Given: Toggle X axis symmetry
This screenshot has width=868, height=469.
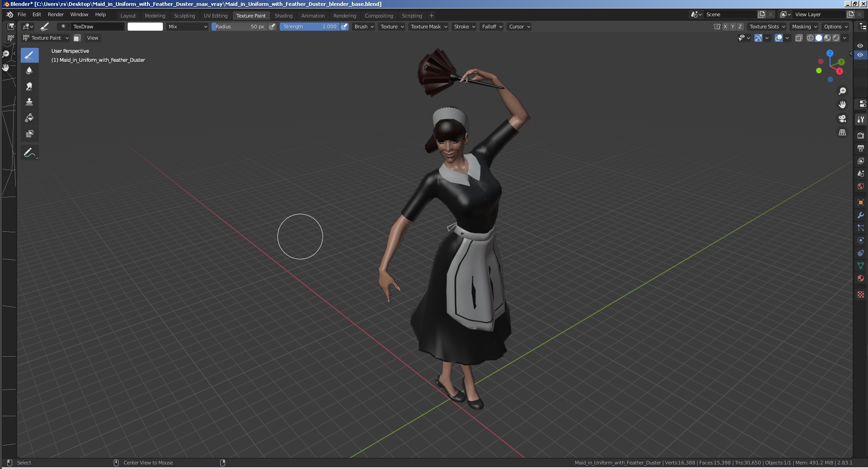Looking at the screenshot, I should point(725,27).
